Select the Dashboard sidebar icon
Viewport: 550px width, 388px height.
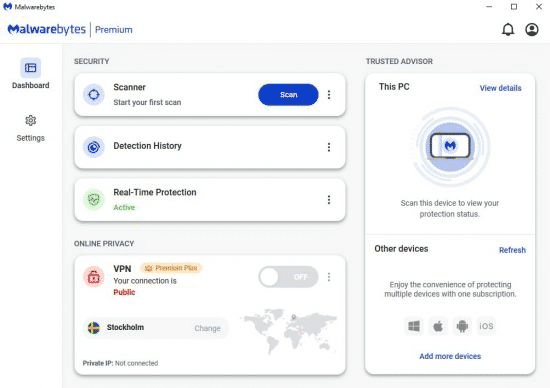tap(31, 68)
